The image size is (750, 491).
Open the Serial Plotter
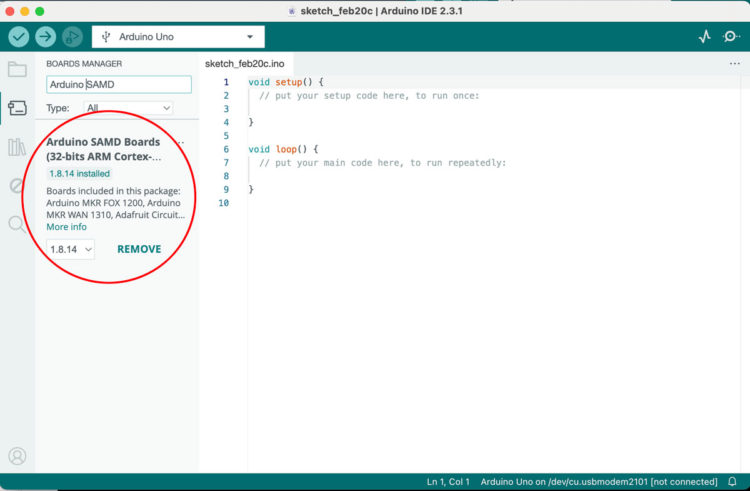pyautogui.click(x=704, y=37)
